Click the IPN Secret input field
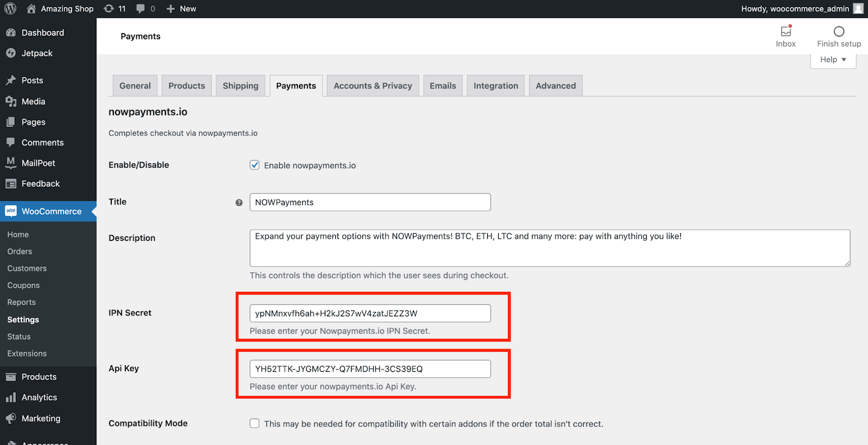This screenshot has width=868, height=445. click(x=370, y=313)
